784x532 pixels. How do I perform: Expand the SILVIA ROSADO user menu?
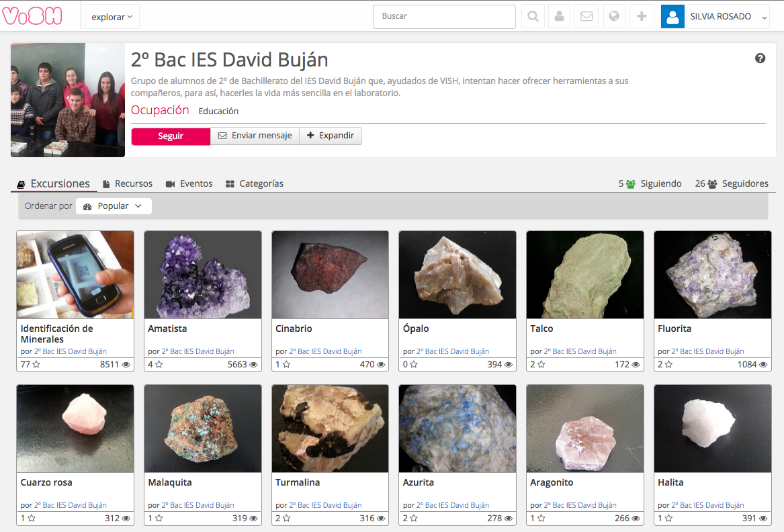(728, 17)
